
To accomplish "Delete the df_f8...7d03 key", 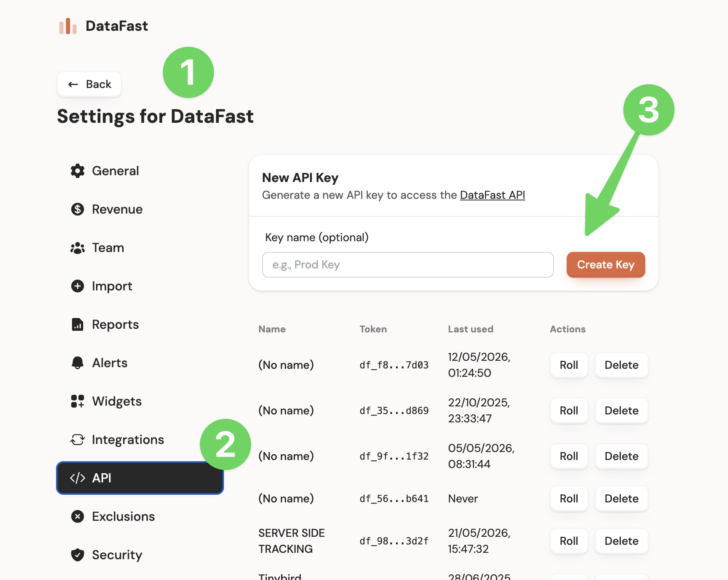I will 621,365.
